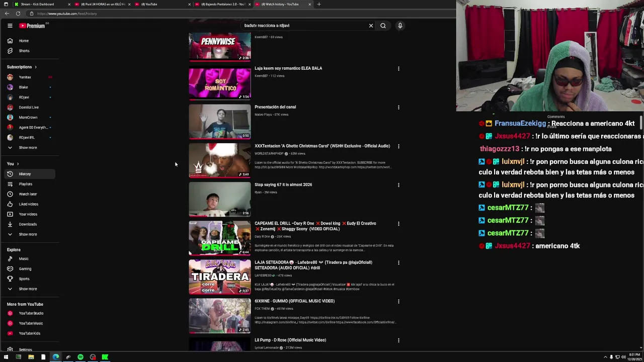Open YouTube Studio from the sidebar
This screenshot has width=644, height=362.
point(30,313)
